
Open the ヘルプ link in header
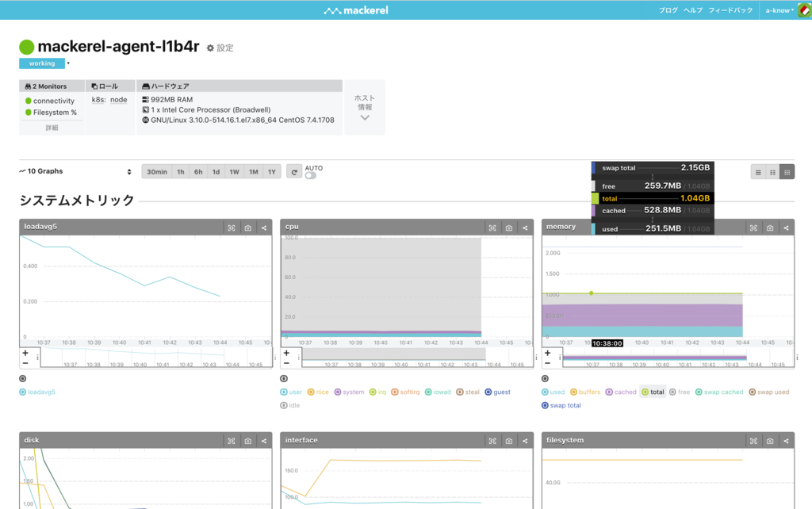coord(693,10)
